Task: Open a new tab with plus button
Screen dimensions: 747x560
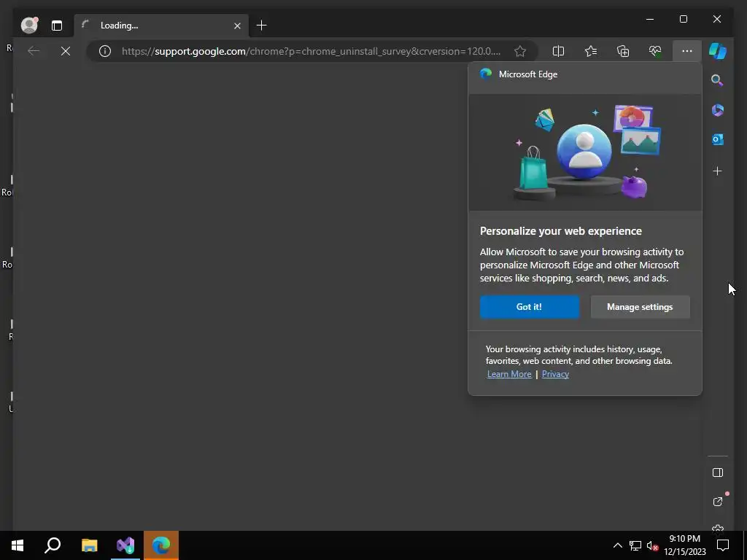Action: [262, 26]
